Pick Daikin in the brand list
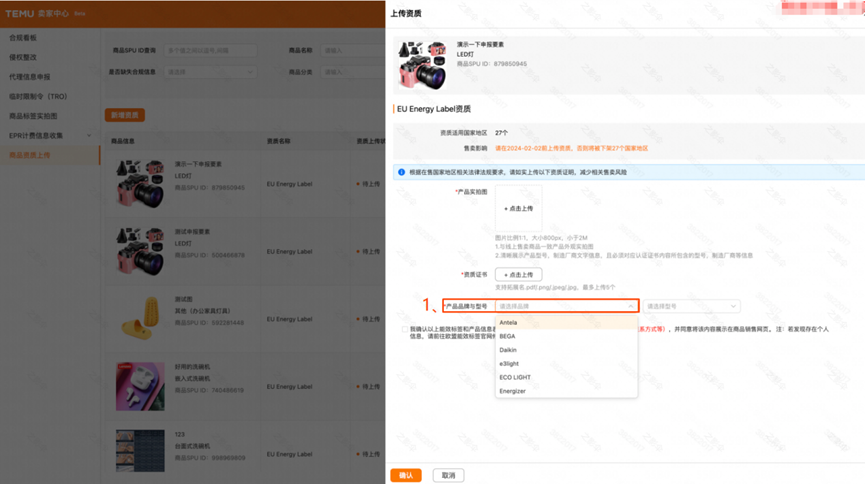Image resolution: width=865 pixels, height=484 pixels. (567, 350)
